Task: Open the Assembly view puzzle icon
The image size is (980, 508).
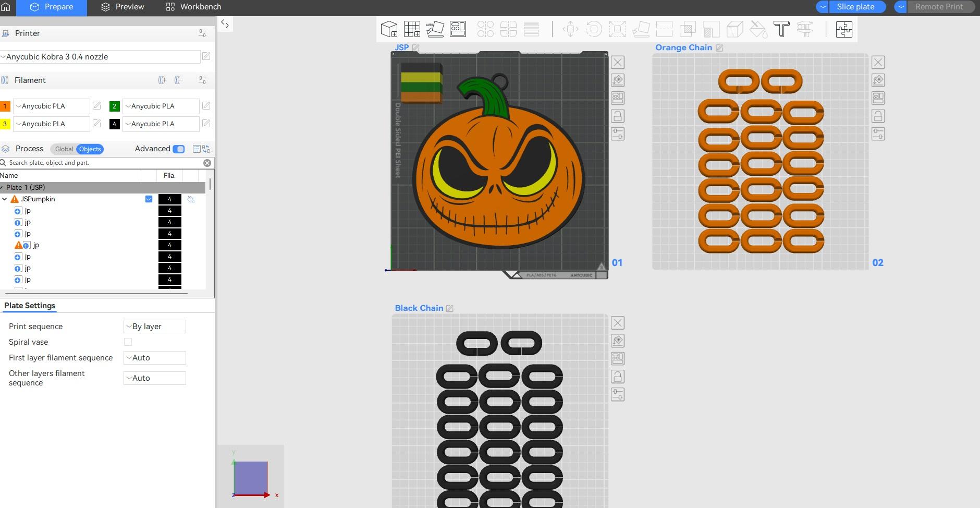Action: (844, 29)
